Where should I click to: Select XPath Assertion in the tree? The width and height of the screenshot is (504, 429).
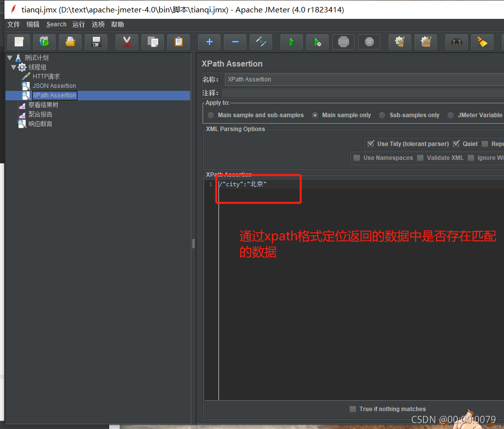(54, 95)
